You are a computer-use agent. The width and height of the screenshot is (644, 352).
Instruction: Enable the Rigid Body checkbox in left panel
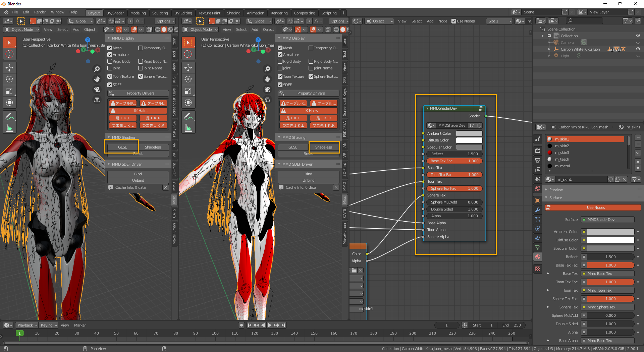[x=110, y=61]
